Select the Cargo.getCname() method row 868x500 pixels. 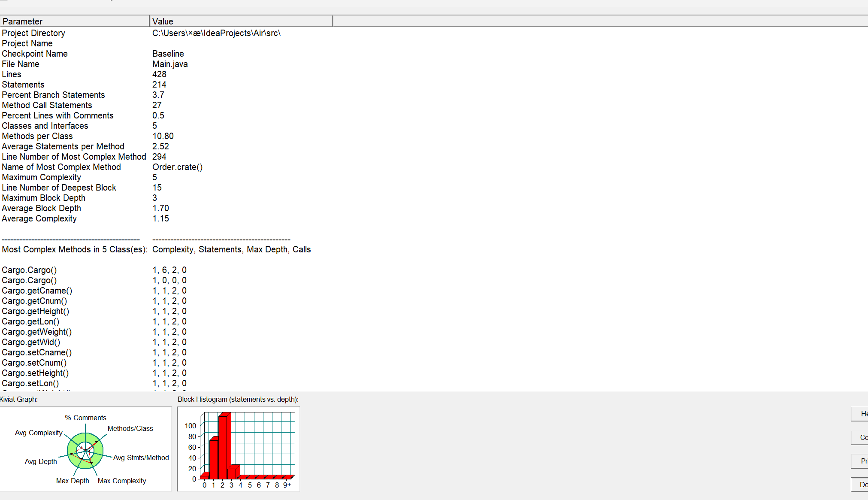tap(37, 291)
